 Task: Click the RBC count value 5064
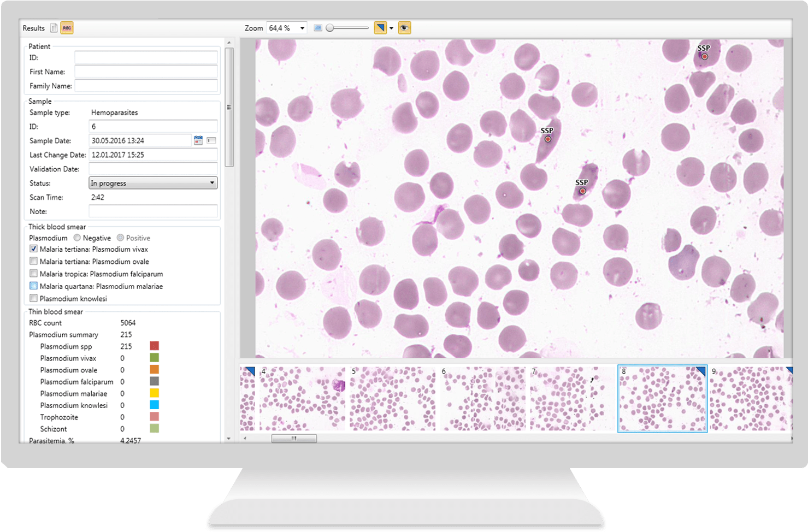[128, 323]
